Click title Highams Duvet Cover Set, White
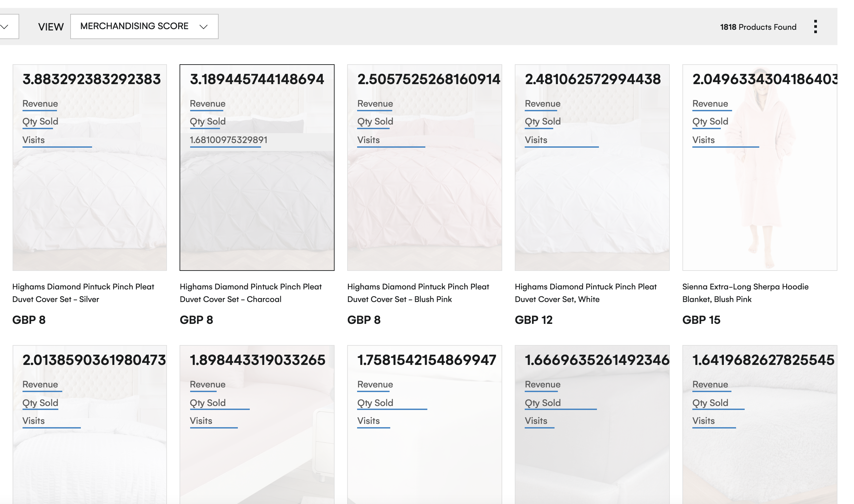 586,293
